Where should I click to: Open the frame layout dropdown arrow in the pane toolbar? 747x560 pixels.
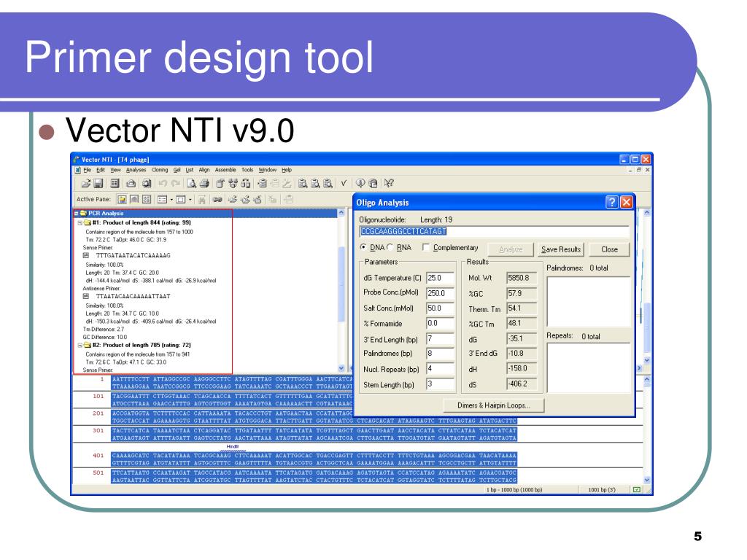pyautogui.click(x=190, y=200)
